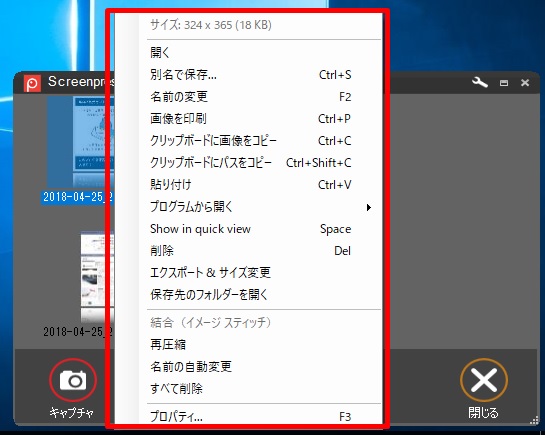Select the lower screenshot thumbnail
This screenshot has width=545, height=435.
(97, 277)
